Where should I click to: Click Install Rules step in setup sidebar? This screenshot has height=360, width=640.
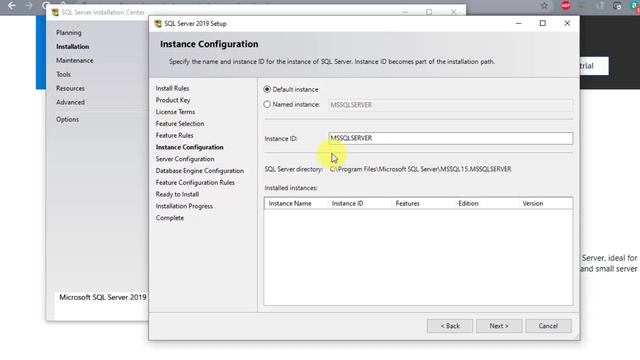(x=172, y=88)
